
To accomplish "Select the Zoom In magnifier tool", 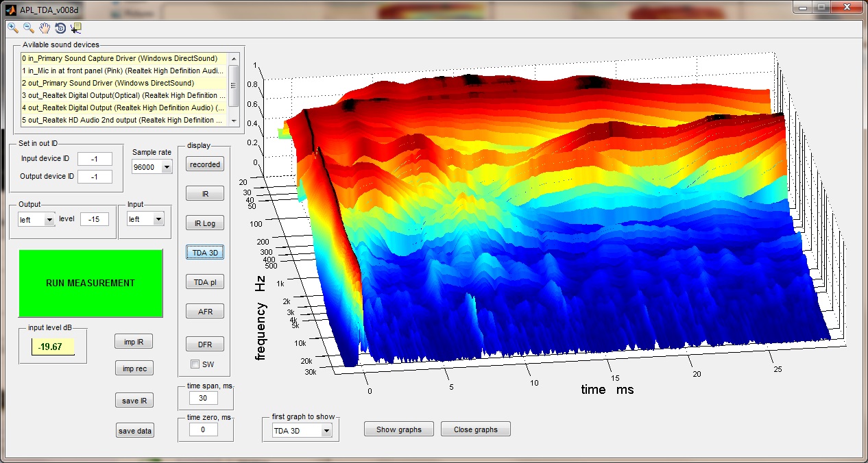I will [13, 27].
